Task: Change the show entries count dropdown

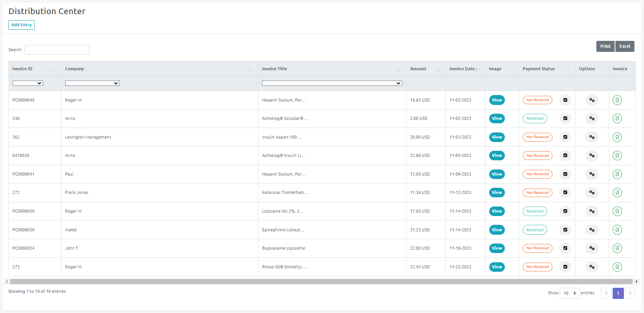Action: tap(570, 293)
